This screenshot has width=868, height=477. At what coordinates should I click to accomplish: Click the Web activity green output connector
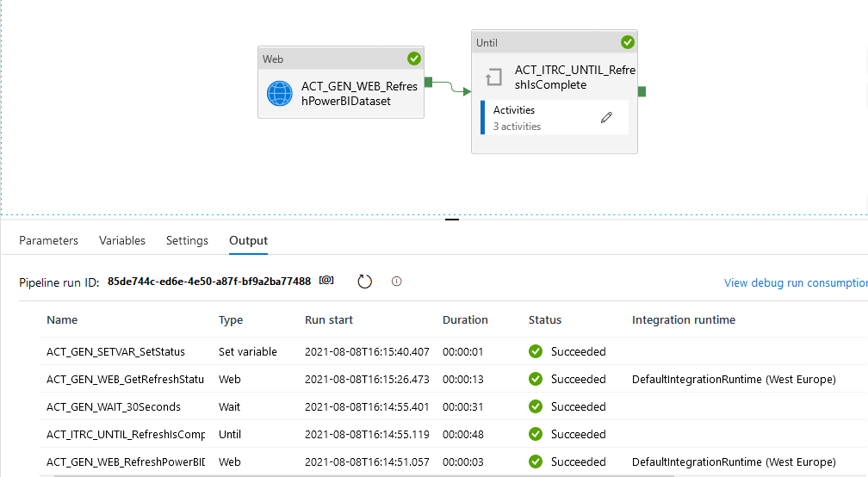[x=428, y=82]
